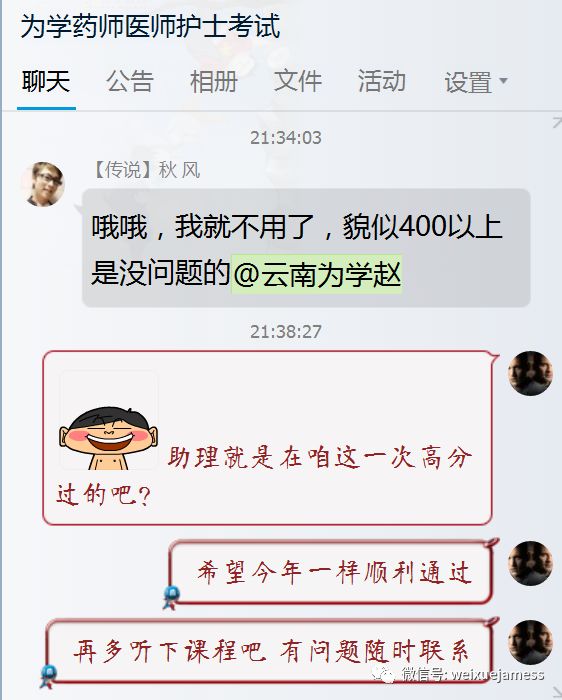Open the 聊天 tab
The width and height of the screenshot is (562, 700).
46,82
